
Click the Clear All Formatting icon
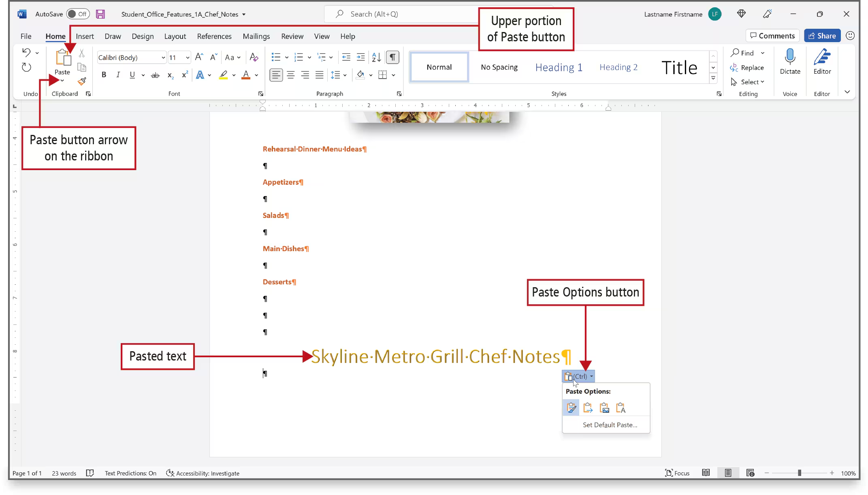[254, 57]
